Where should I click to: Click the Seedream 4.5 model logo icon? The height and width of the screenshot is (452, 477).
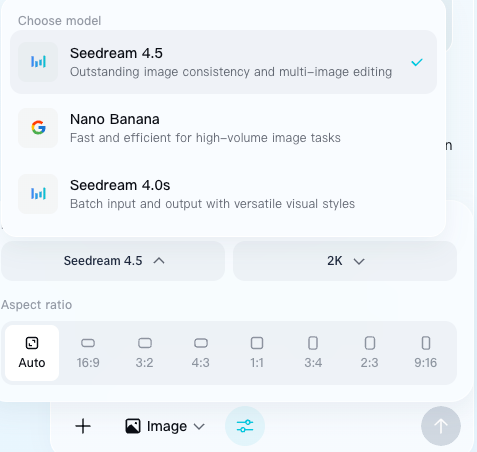tap(38, 62)
